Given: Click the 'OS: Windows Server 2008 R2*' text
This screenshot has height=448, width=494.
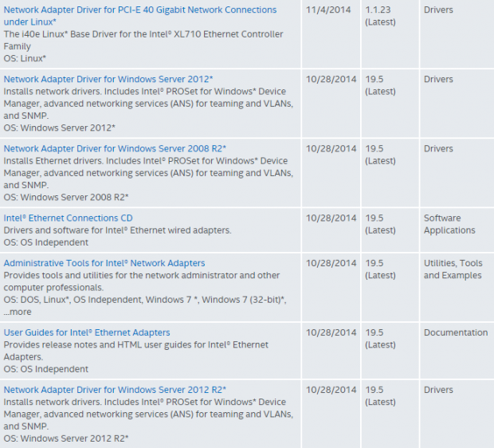Looking at the screenshot, I should coord(66,198).
